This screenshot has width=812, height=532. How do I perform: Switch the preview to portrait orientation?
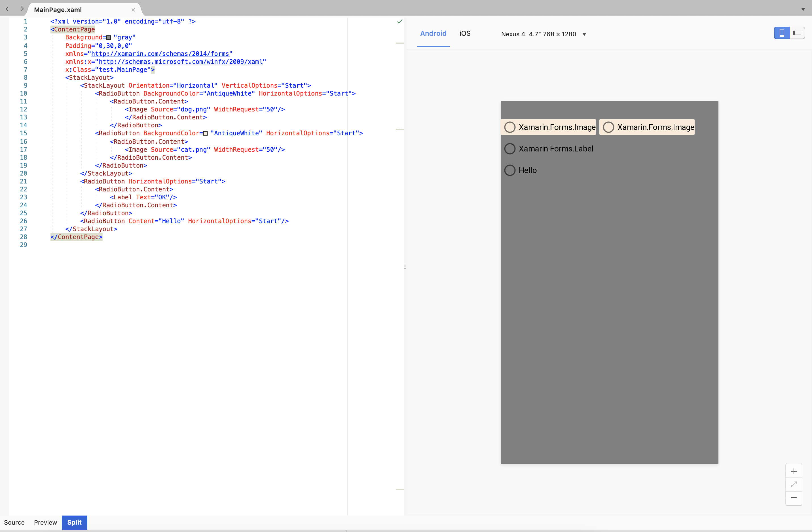[782, 33]
